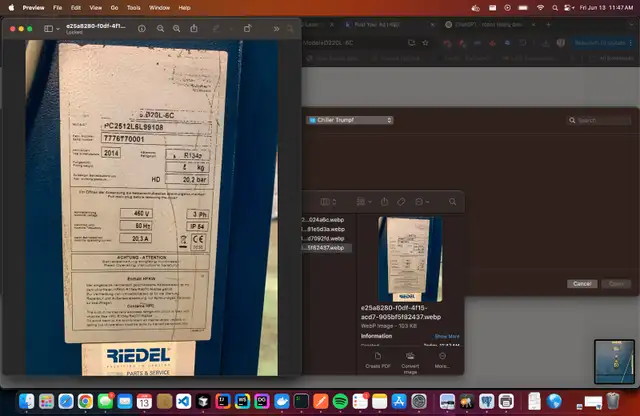Open Control Center in menu bar
The height and width of the screenshot is (416, 640).
pos(569,7)
